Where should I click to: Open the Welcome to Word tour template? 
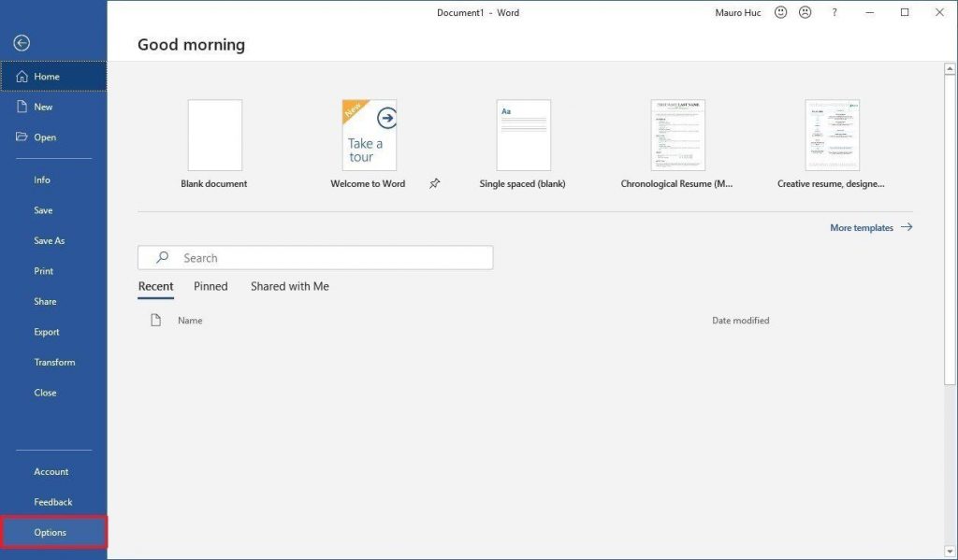click(369, 136)
